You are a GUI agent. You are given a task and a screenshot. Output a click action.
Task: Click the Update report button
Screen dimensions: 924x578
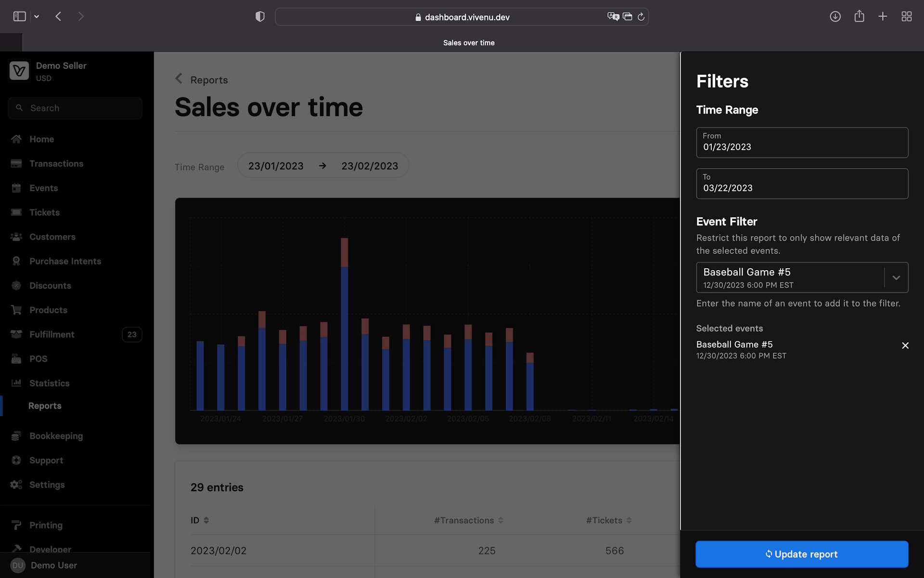coord(801,554)
